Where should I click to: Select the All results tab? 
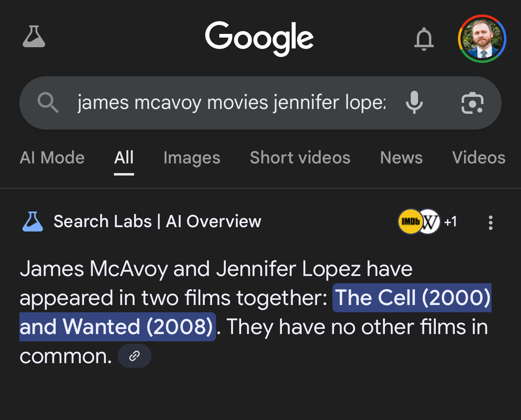(124, 158)
